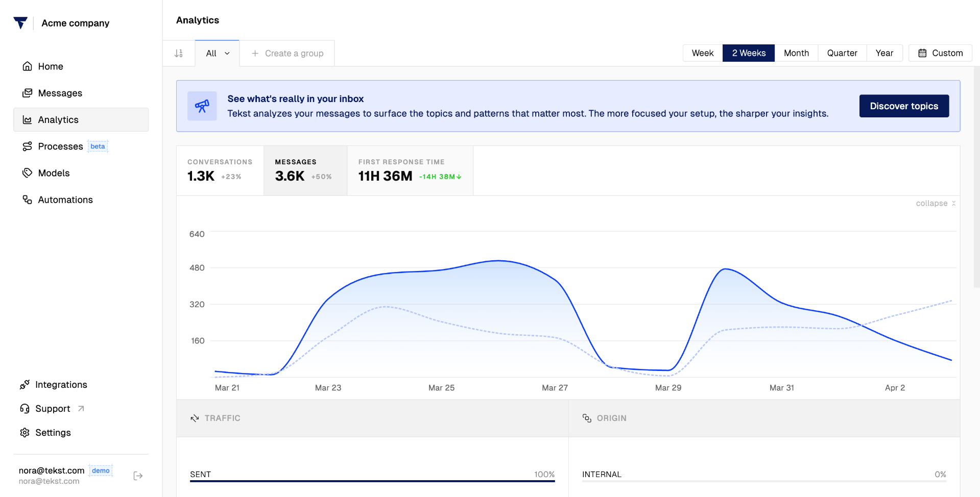The height and width of the screenshot is (497, 980).
Task: Open Settings from the gear icon
Action: tap(25, 433)
